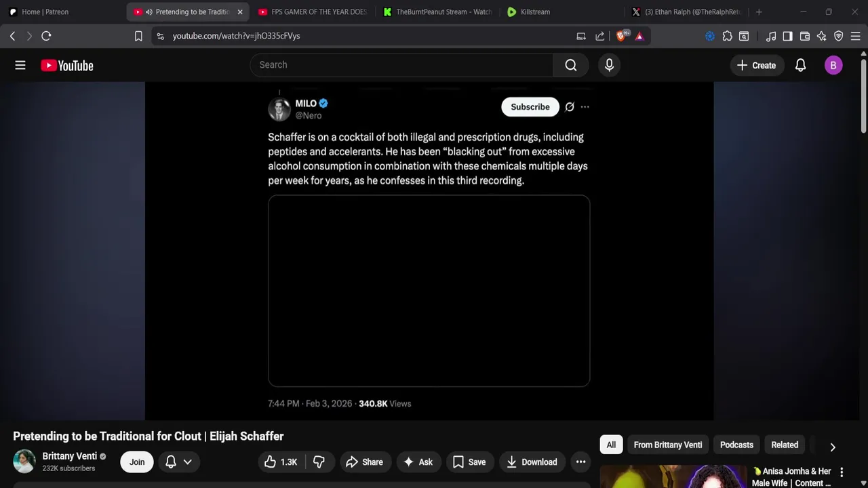Screen dimensions: 868x488
Task: Open Brave Wallet icon
Action: tap(805, 36)
